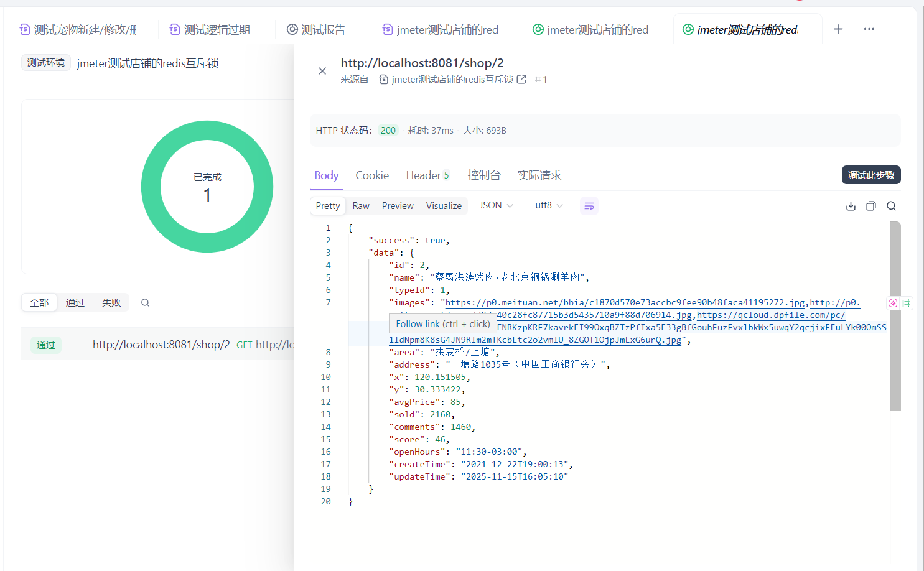Screen dimensions: 924x571
Task: Open a new tab with the plus icon
Action: coord(838,29)
